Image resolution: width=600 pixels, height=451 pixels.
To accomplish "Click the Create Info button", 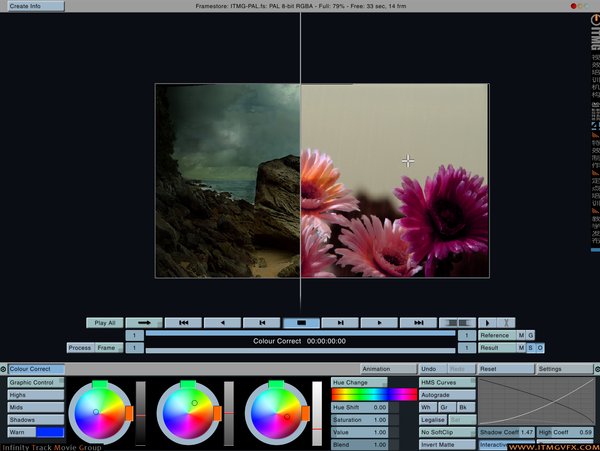I will coord(34,6).
